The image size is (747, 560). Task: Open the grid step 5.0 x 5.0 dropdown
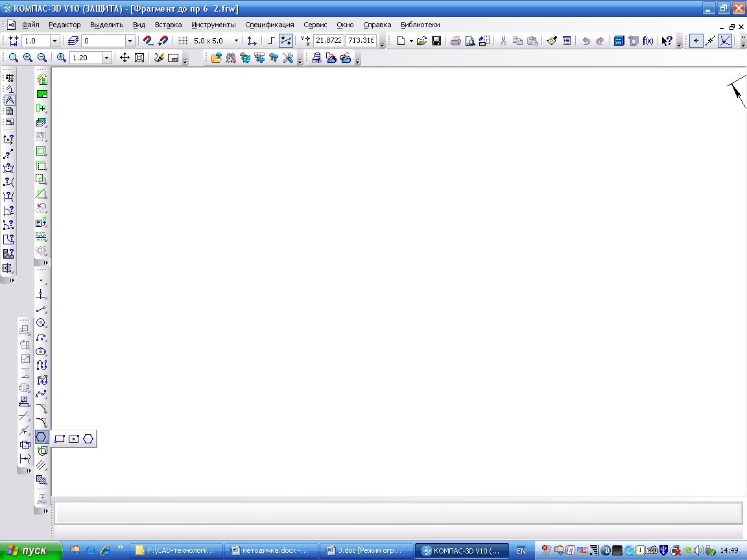click(x=236, y=41)
